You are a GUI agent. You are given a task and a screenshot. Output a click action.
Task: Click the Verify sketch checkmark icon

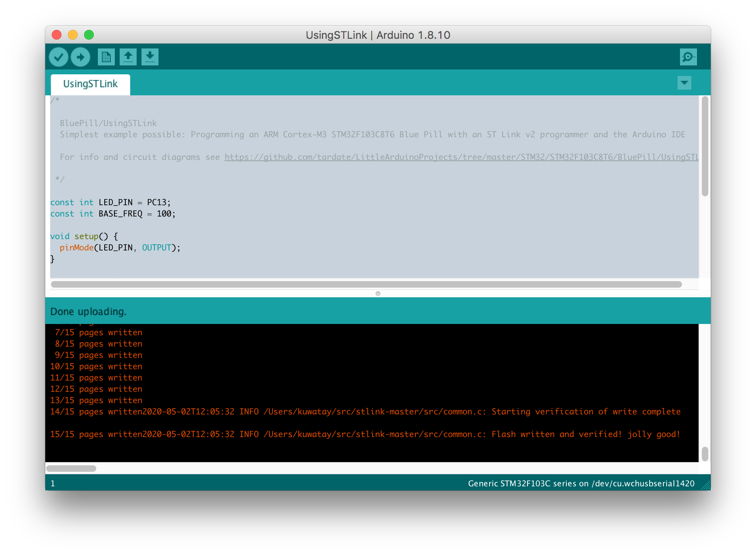(59, 57)
